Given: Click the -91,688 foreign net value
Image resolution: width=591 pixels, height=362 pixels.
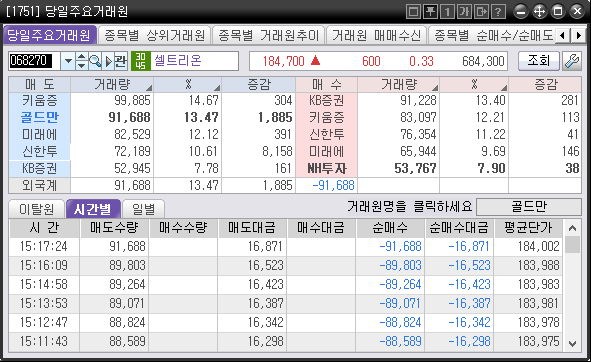Looking at the screenshot, I should (x=333, y=185).
